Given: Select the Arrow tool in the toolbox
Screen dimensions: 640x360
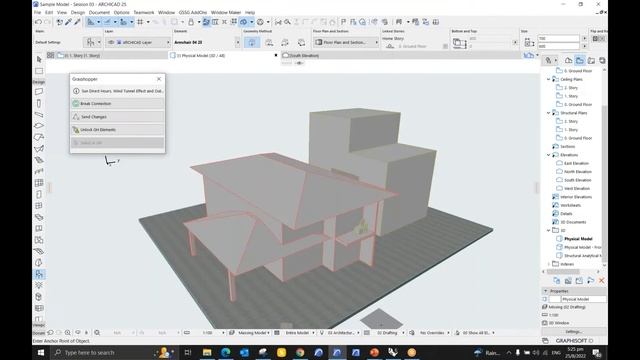Looking at the screenshot, I should [x=39, y=60].
